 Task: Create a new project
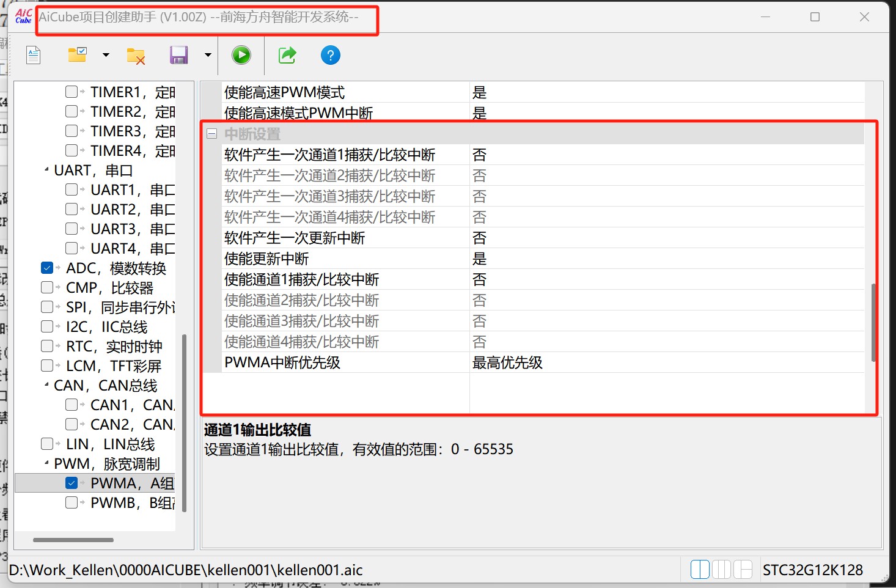(x=33, y=55)
